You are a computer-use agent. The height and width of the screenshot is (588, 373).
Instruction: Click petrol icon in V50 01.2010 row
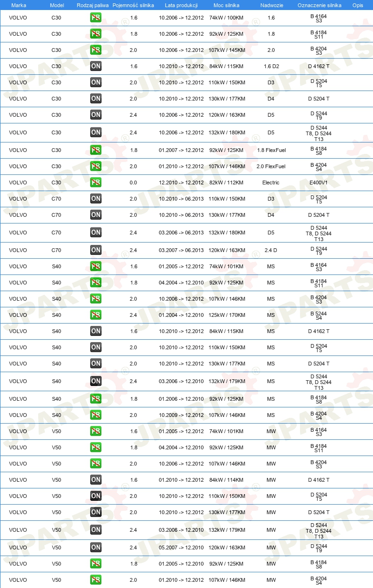click(96, 580)
